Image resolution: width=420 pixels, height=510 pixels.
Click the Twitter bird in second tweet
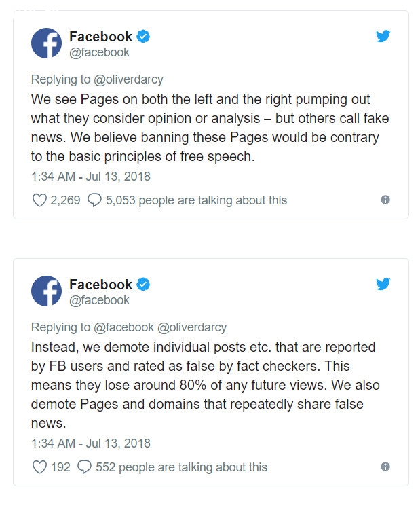[x=383, y=284]
